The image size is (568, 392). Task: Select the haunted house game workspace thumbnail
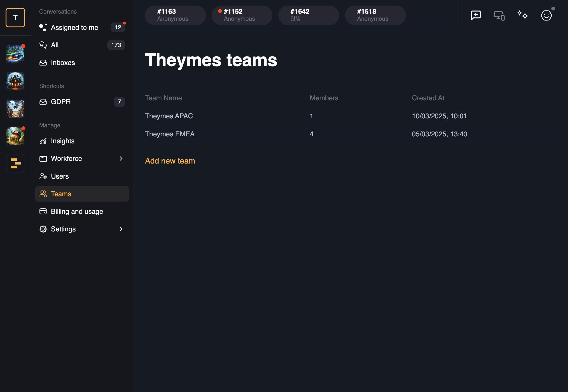click(15, 81)
